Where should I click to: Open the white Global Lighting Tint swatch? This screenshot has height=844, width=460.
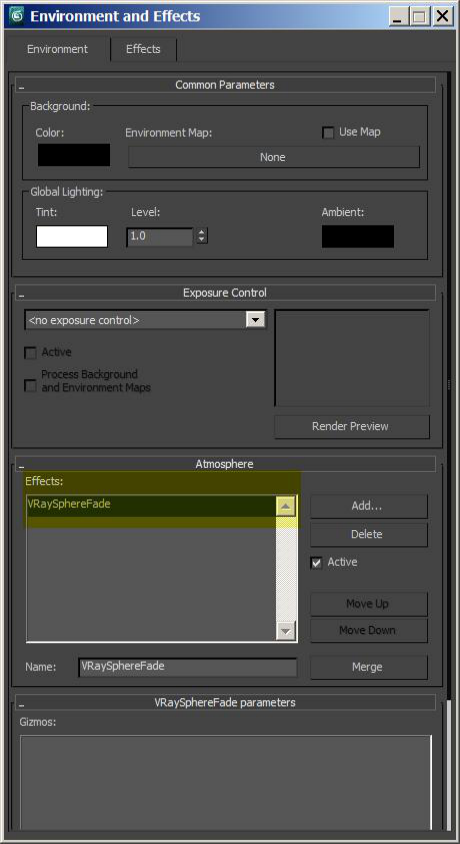click(x=72, y=236)
